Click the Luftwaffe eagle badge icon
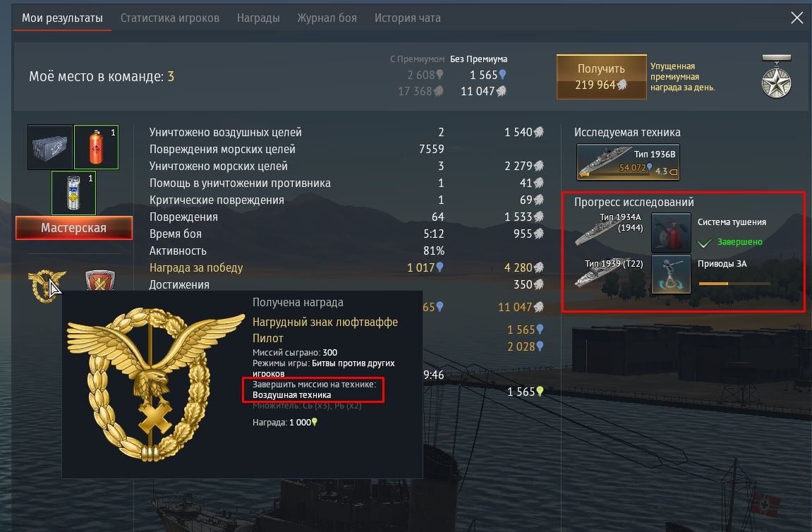 click(47, 285)
